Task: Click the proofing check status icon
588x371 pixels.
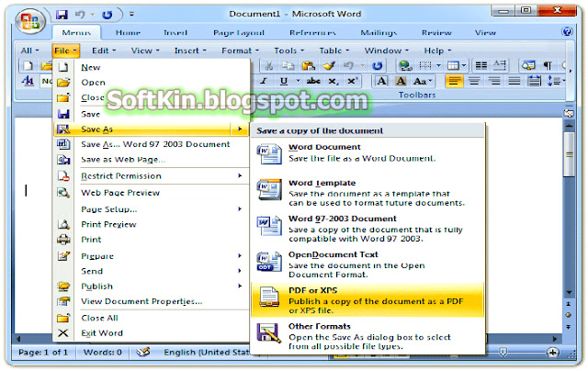Action: click(x=143, y=353)
